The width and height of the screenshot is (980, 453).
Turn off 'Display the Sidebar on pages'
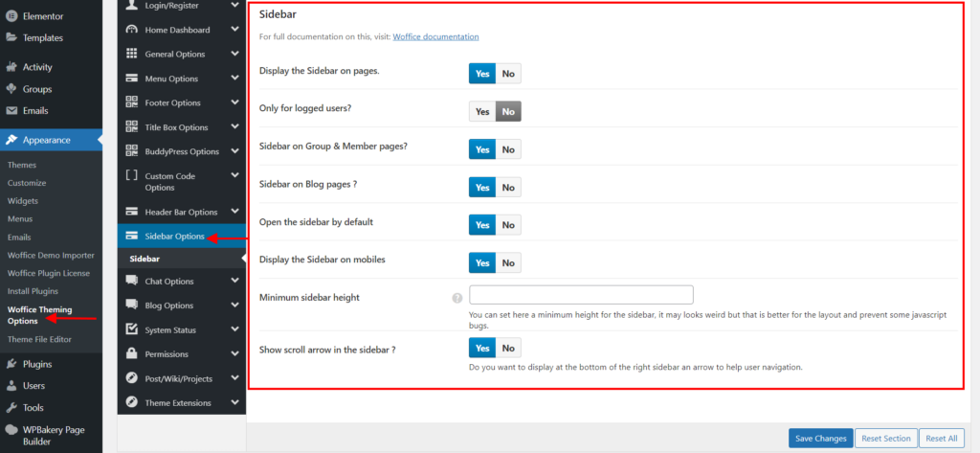point(508,74)
